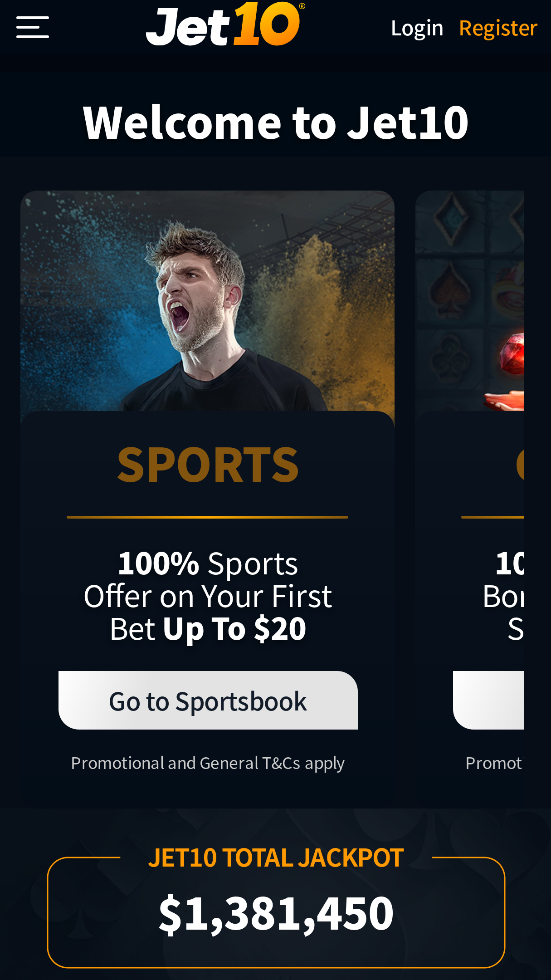Viewport: 551px width, 980px height.
Task: Click the partially visible second card button
Action: pos(488,700)
